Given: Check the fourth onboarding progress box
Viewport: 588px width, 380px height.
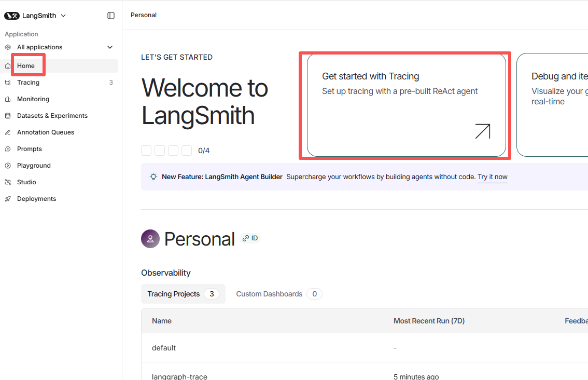Looking at the screenshot, I should pos(187,151).
